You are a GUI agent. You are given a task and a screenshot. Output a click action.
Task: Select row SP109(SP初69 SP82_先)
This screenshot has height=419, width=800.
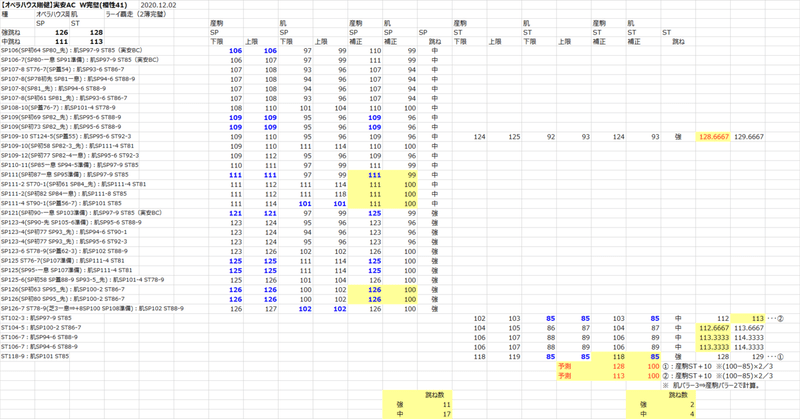(61, 117)
